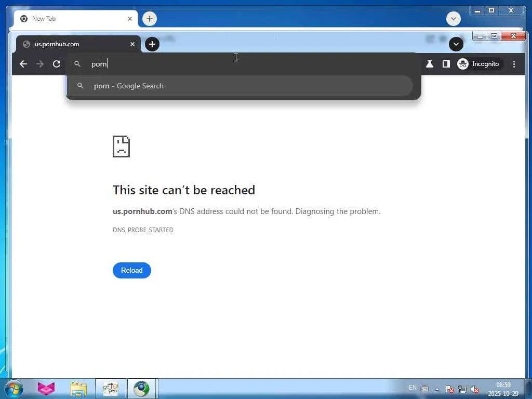Viewport: 532px width, 399px height.
Task: Click the 'This site can't be reached' heading
Action: click(184, 190)
